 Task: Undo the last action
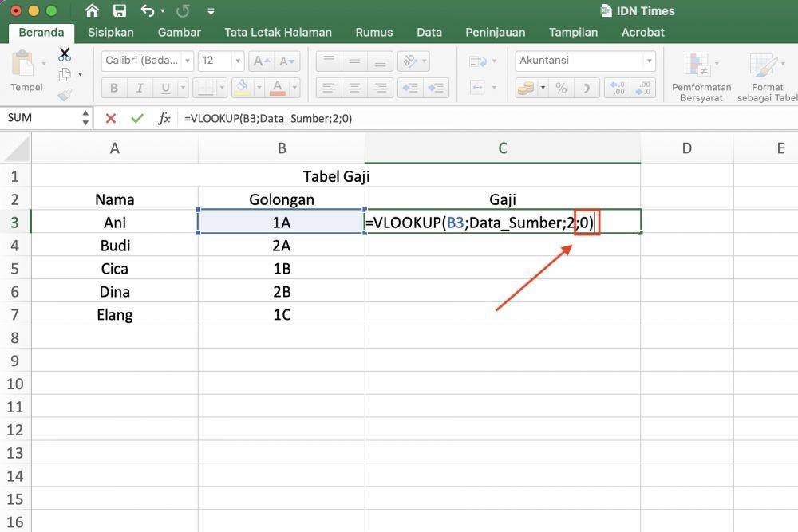pos(148,10)
